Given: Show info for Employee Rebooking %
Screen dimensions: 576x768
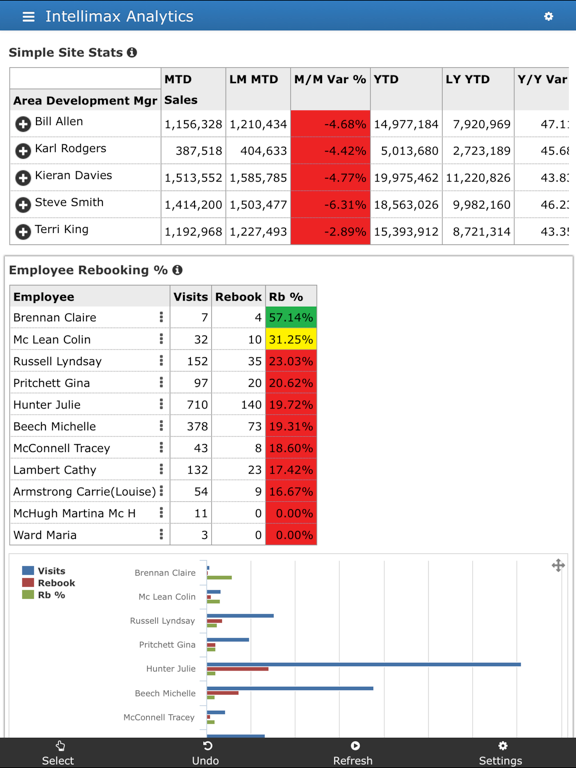Looking at the screenshot, I should pyautogui.click(x=177, y=270).
